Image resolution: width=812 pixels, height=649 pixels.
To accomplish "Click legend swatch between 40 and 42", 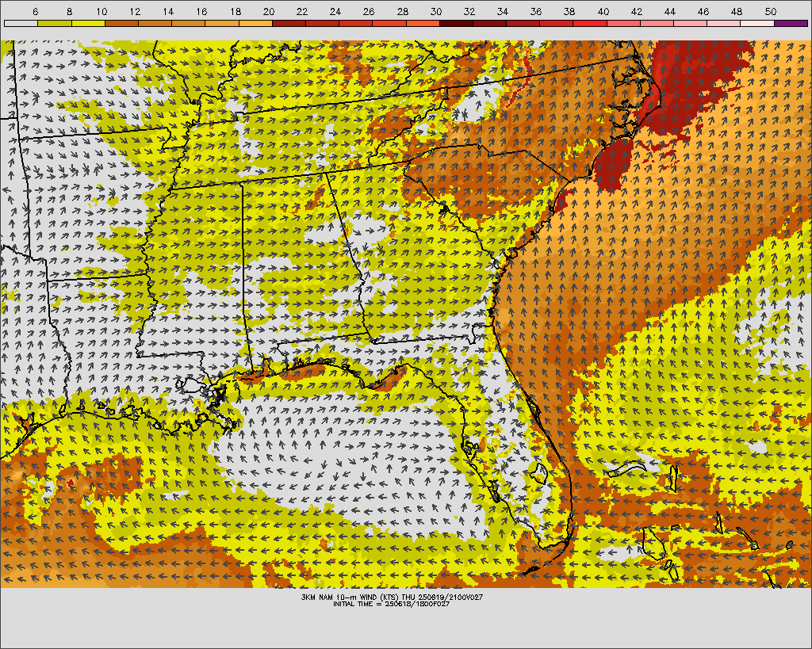I will click(x=623, y=23).
